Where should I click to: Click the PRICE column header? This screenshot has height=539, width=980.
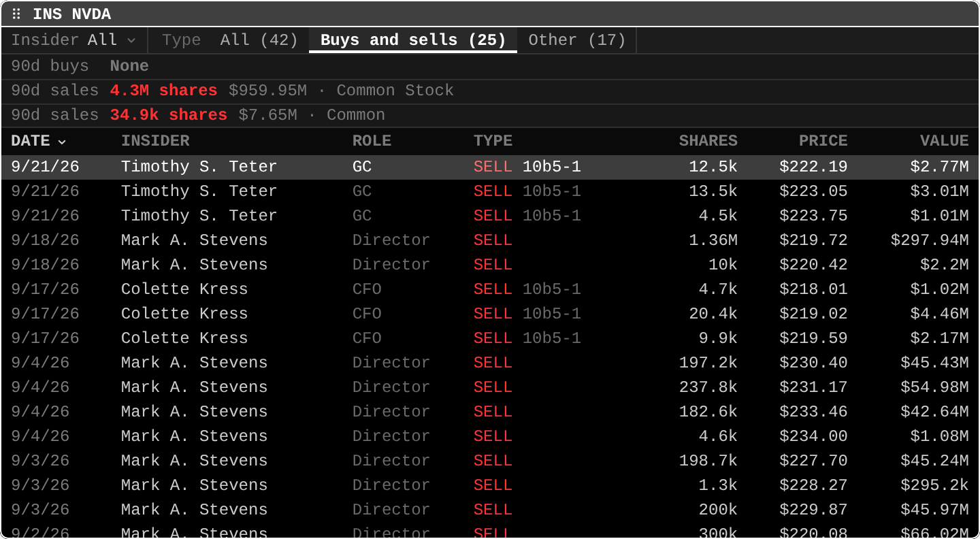click(x=823, y=141)
